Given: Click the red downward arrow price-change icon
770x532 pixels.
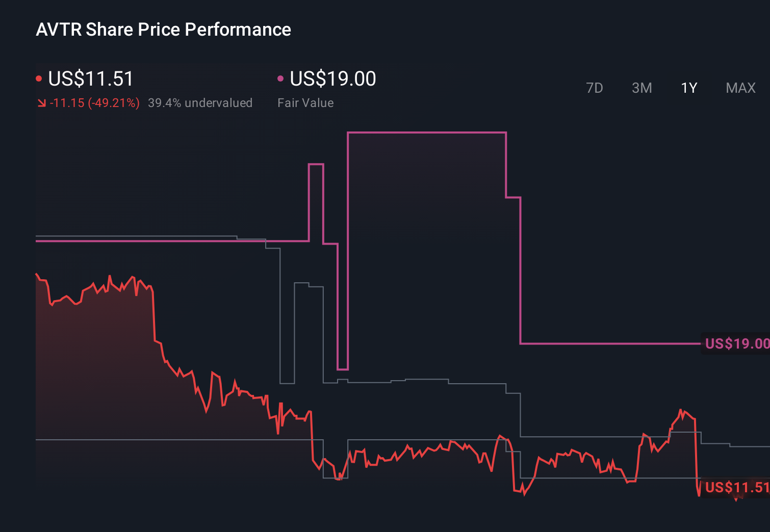Looking at the screenshot, I should (41, 103).
